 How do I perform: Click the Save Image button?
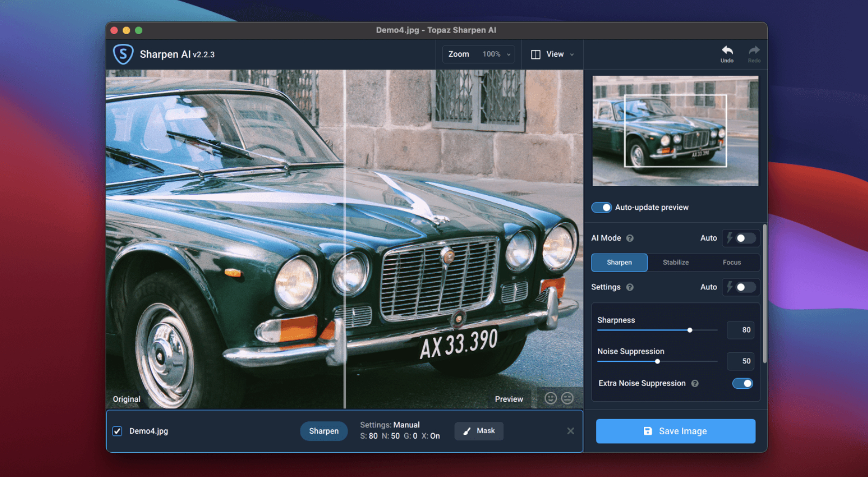point(675,431)
